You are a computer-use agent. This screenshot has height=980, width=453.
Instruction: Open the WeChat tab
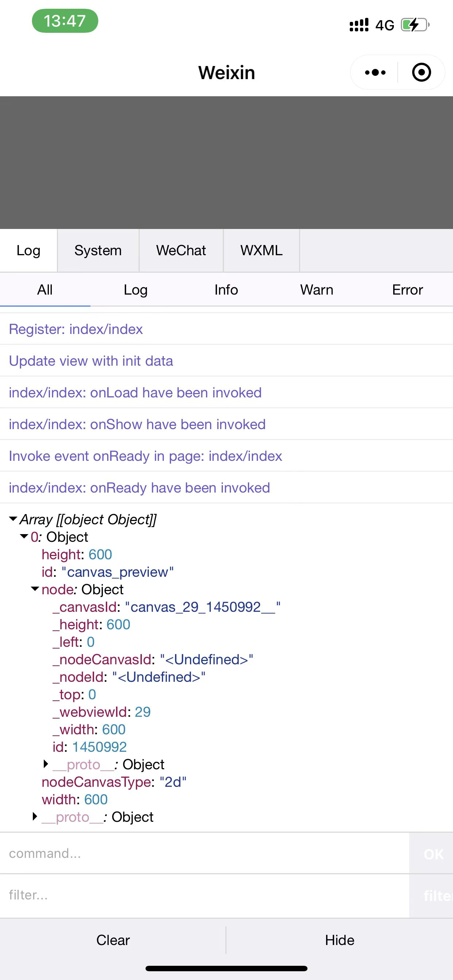[x=181, y=250]
